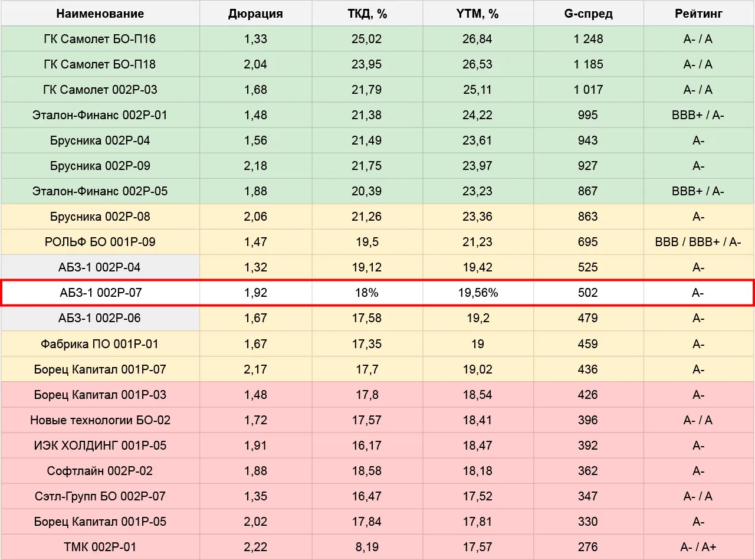Screen dimensions: 755x560
Task: Click the YTM value 19 for Фабрика ПО
Action: pos(478,343)
